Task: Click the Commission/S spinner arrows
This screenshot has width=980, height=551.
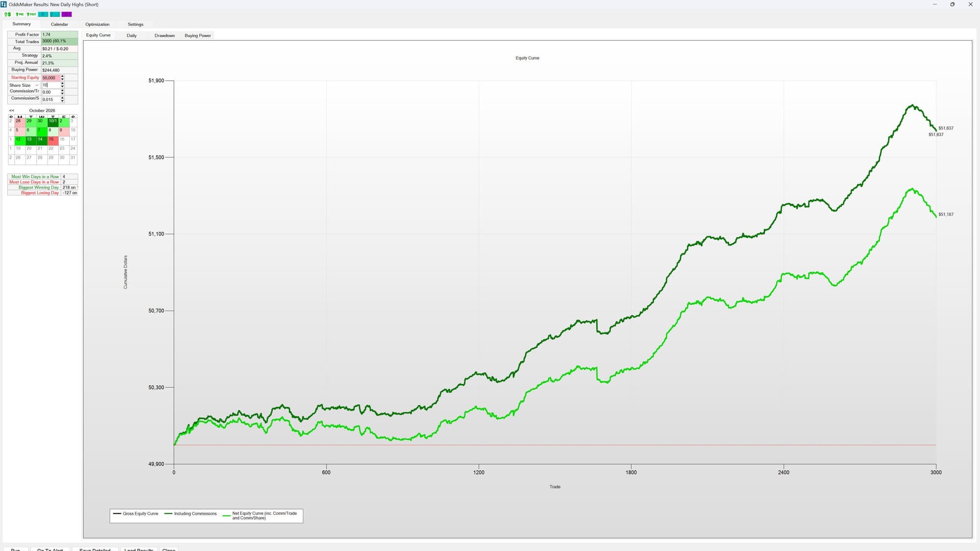Action: click(62, 99)
